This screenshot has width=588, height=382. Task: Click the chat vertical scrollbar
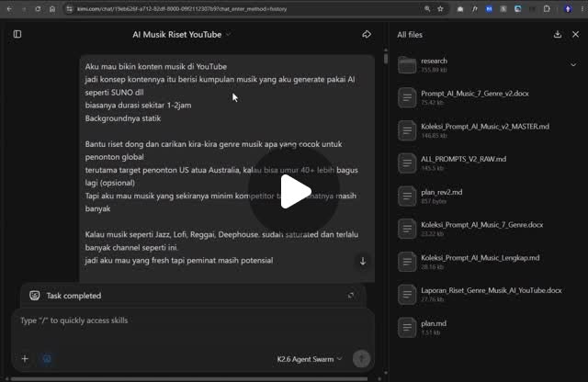[386, 59]
